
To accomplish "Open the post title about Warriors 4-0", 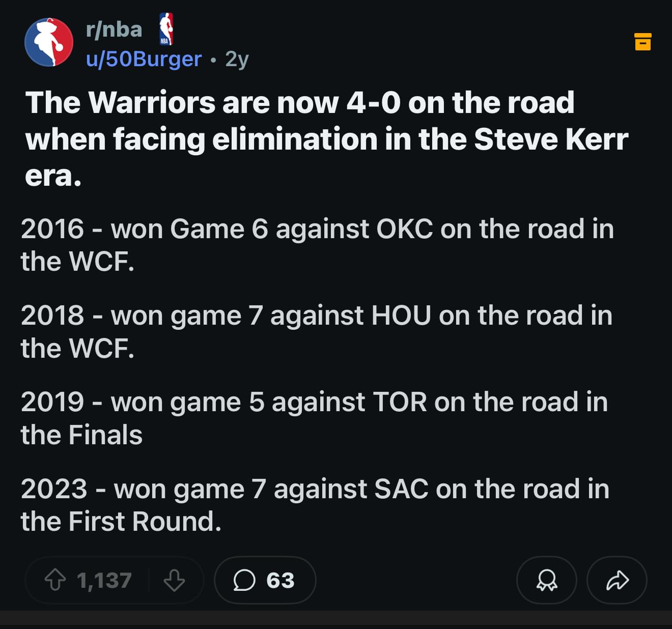I will [x=327, y=139].
